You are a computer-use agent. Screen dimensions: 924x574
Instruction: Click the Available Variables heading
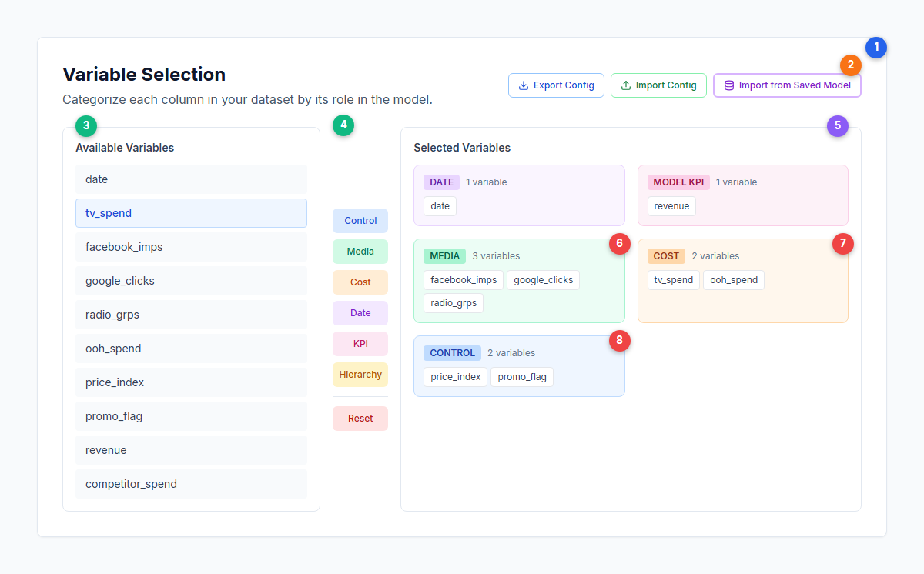coord(125,148)
